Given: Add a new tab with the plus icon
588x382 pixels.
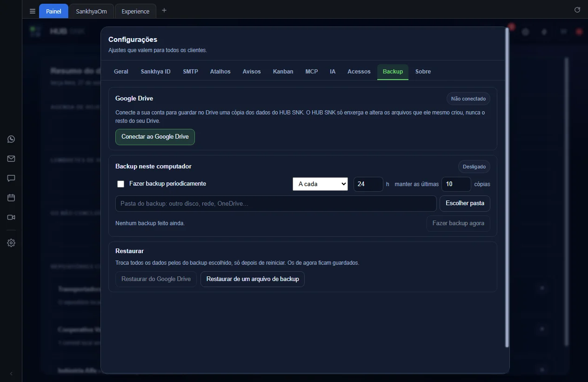Looking at the screenshot, I should point(164,11).
